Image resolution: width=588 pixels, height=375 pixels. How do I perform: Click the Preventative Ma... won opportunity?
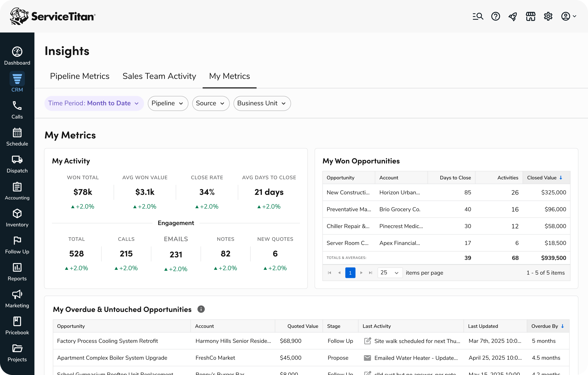(x=349, y=209)
